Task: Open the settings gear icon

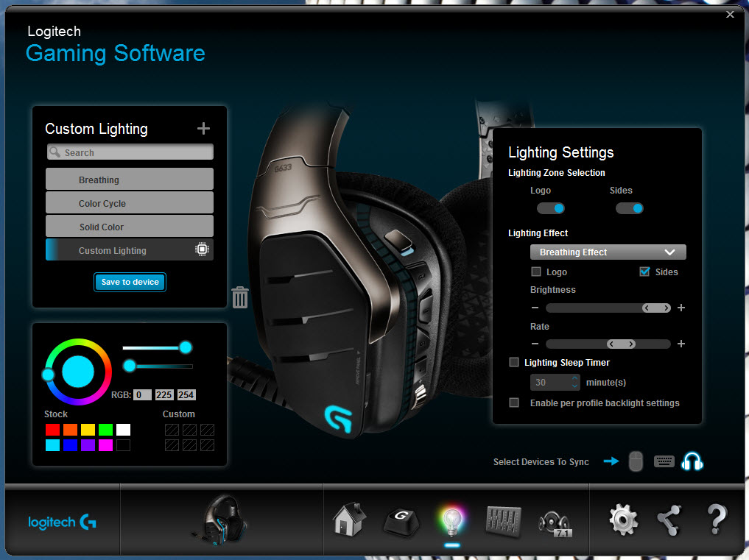Action: (623, 520)
